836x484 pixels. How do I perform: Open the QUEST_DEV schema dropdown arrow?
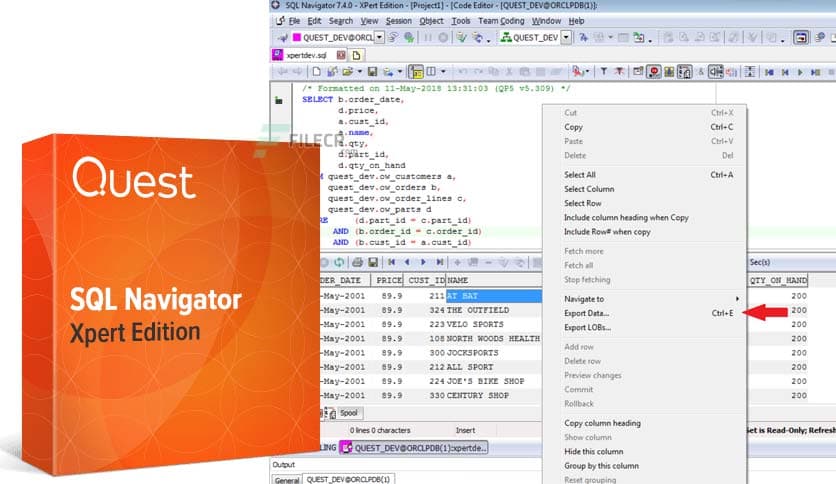coord(566,37)
